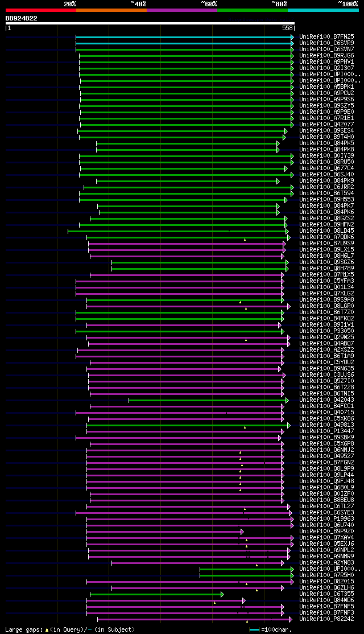Select the UniRef100_Q7XAV4 label
This screenshot has width=364, height=634.
(x=326, y=538)
